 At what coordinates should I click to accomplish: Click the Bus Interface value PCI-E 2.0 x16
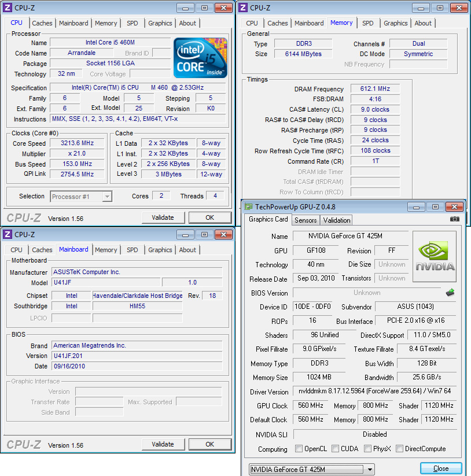tap(416, 320)
